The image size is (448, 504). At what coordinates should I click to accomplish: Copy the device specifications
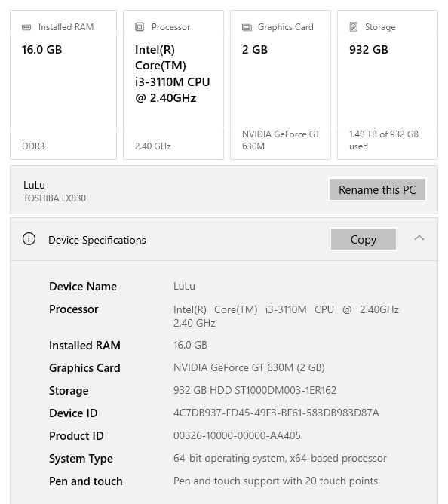[364, 239]
